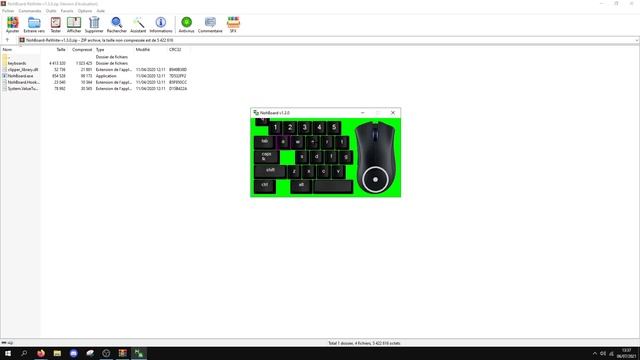Image resolution: width=640 pixels, height=360 pixels.
Task: Click the volume icon in system tray
Action: tap(603, 353)
